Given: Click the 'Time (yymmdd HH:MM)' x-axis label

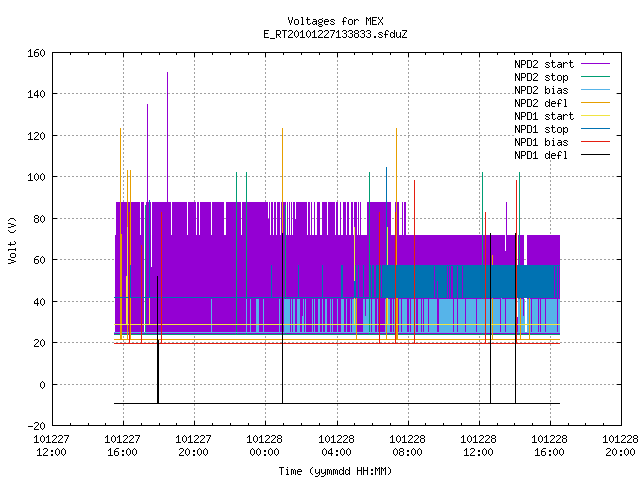Looking at the screenshot, I should [335, 471].
